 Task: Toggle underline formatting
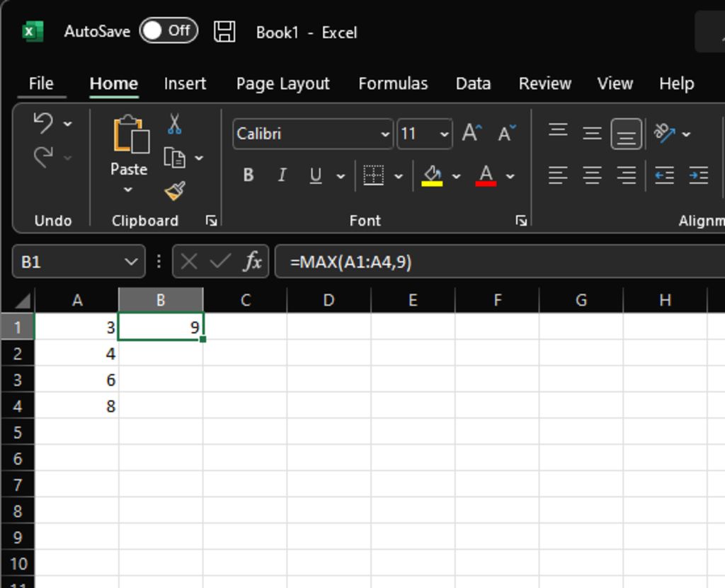click(316, 175)
